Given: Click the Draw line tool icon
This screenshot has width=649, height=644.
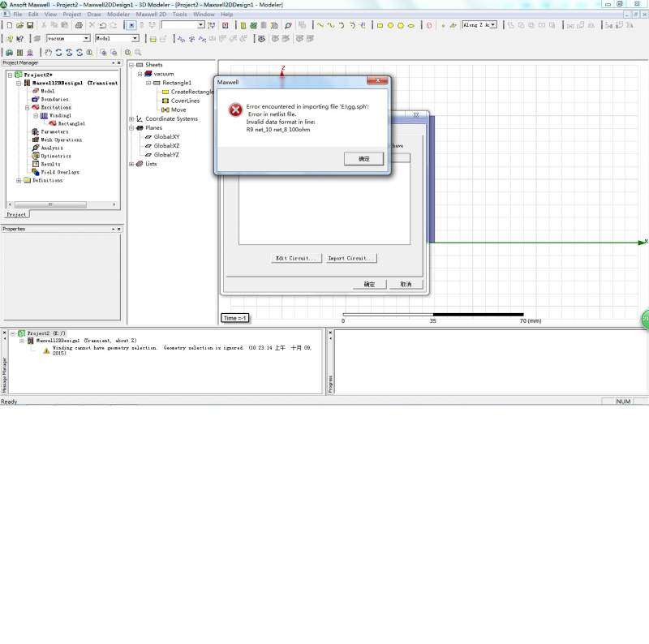Looking at the screenshot, I should pyautogui.click(x=320, y=25).
